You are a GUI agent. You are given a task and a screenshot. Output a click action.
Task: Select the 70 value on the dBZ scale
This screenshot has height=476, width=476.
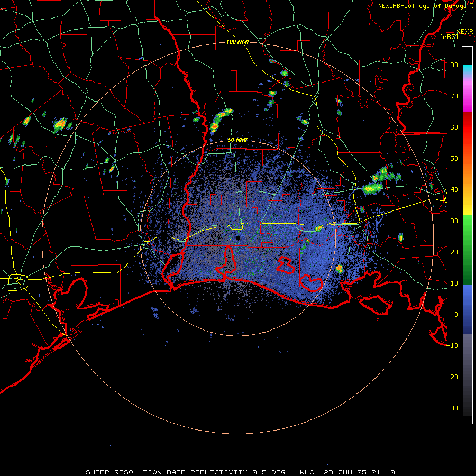[454, 96]
